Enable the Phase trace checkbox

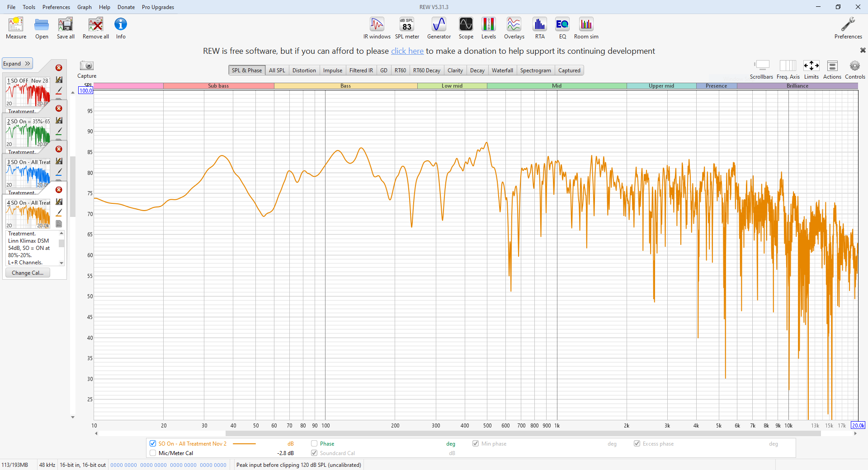(314, 443)
